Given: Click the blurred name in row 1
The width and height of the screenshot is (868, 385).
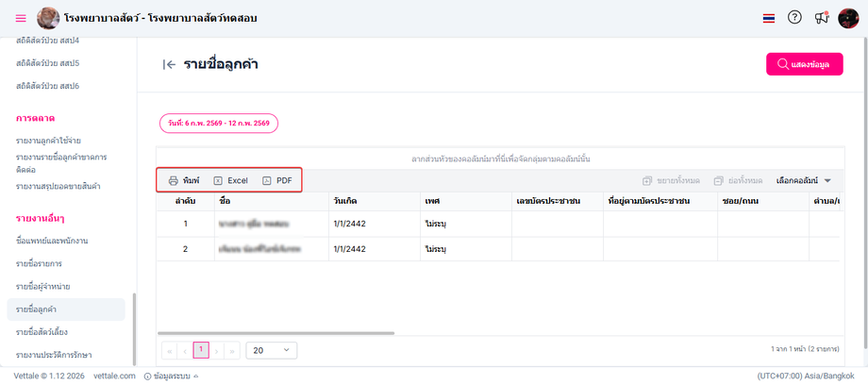Looking at the screenshot, I should (x=255, y=224).
